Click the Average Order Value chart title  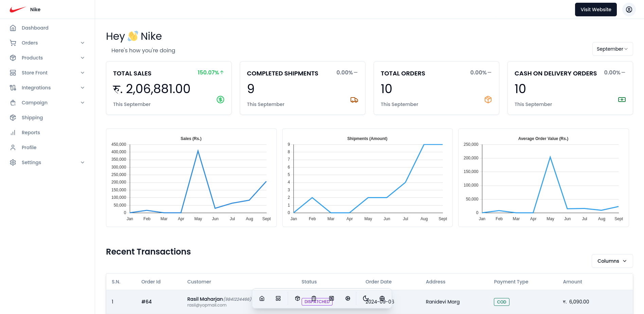pos(543,139)
